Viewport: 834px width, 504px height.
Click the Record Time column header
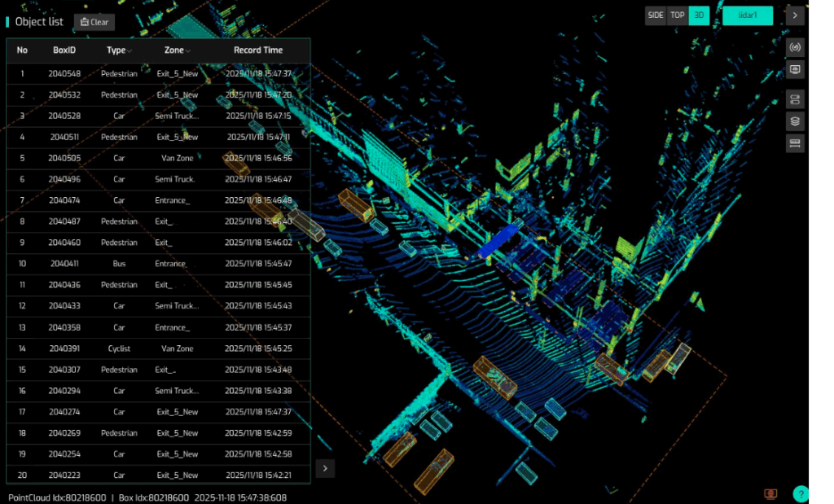coord(258,50)
